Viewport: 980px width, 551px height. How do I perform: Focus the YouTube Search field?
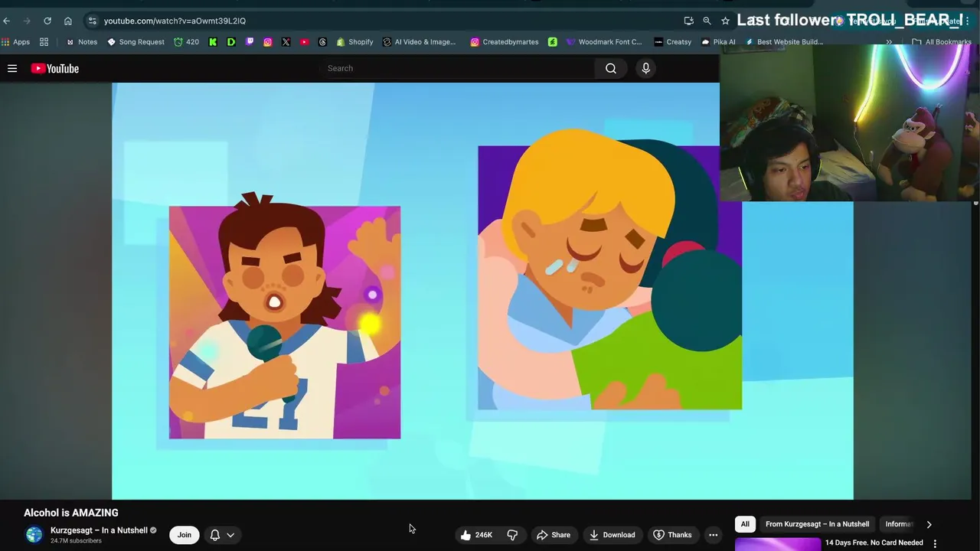tap(459, 68)
